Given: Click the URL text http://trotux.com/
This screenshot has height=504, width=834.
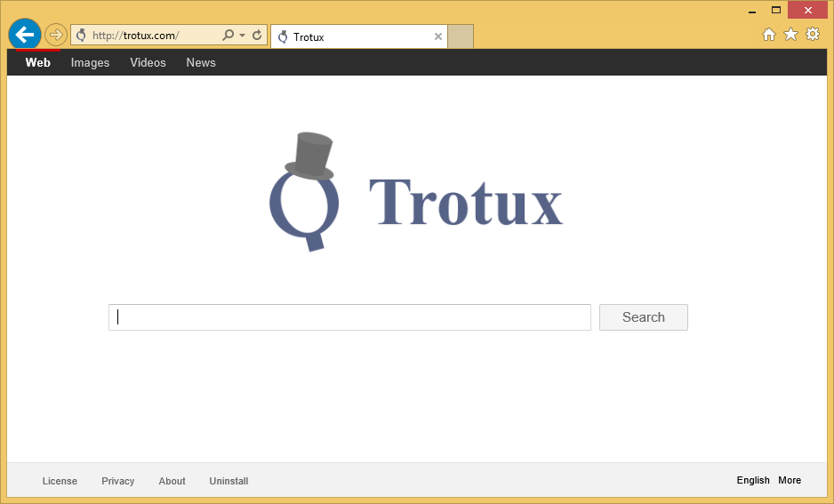Looking at the screenshot, I should (x=136, y=36).
